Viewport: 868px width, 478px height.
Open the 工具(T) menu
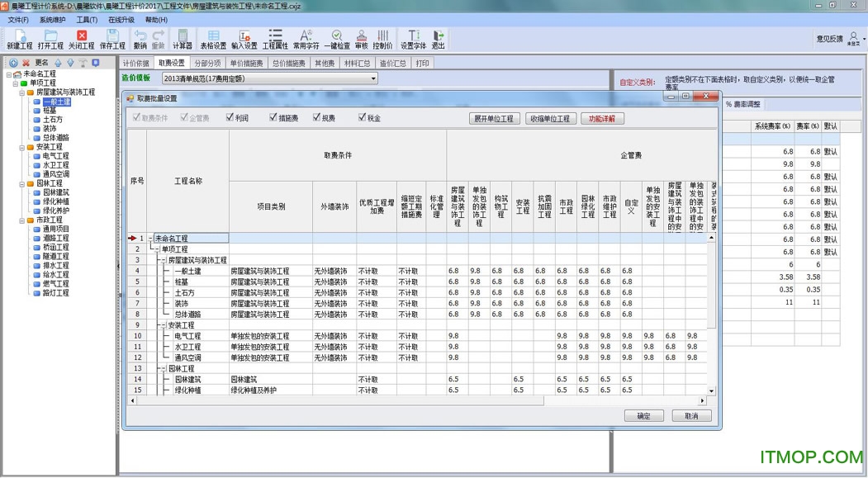pos(86,19)
